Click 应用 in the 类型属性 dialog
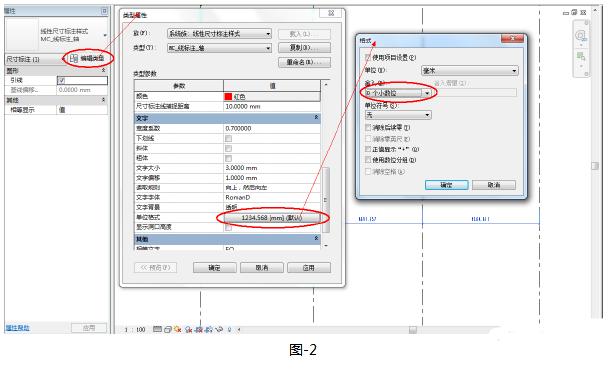 click(x=309, y=268)
